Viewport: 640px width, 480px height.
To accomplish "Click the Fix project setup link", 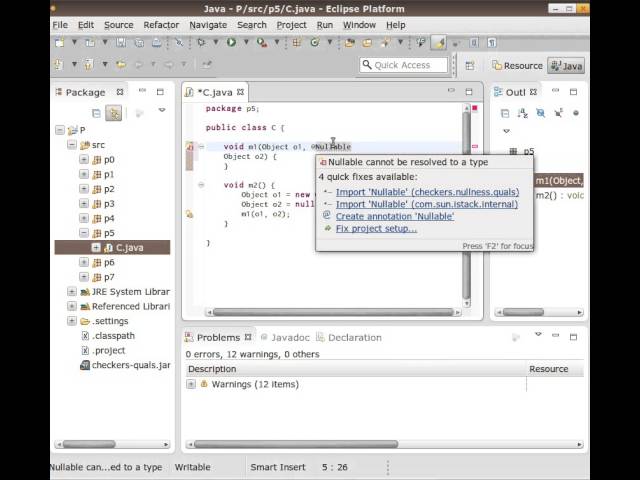I will [x=376, y=229].
